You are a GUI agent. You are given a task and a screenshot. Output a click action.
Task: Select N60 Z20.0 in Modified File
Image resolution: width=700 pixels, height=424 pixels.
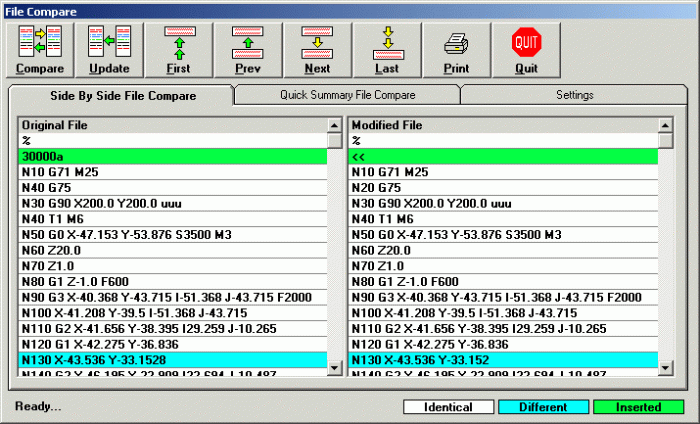503,250
